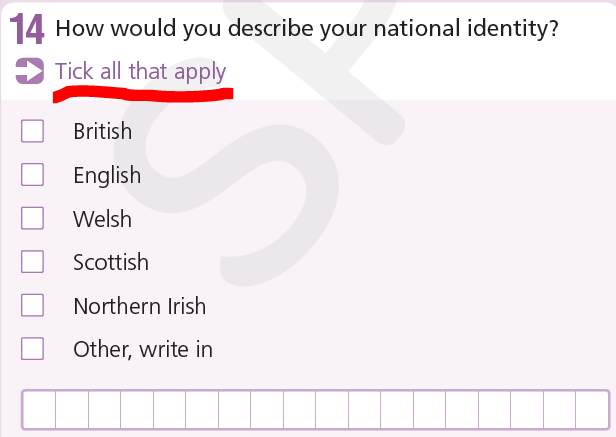
Task: Click the purple arrow instruction icon
Action: click(x=29, y=71)
